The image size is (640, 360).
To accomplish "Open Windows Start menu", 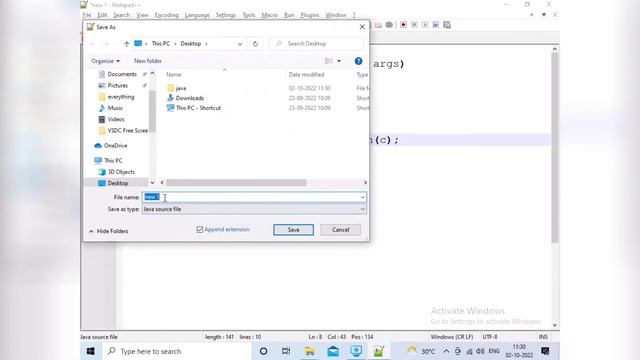I will (x=91, y=351).
